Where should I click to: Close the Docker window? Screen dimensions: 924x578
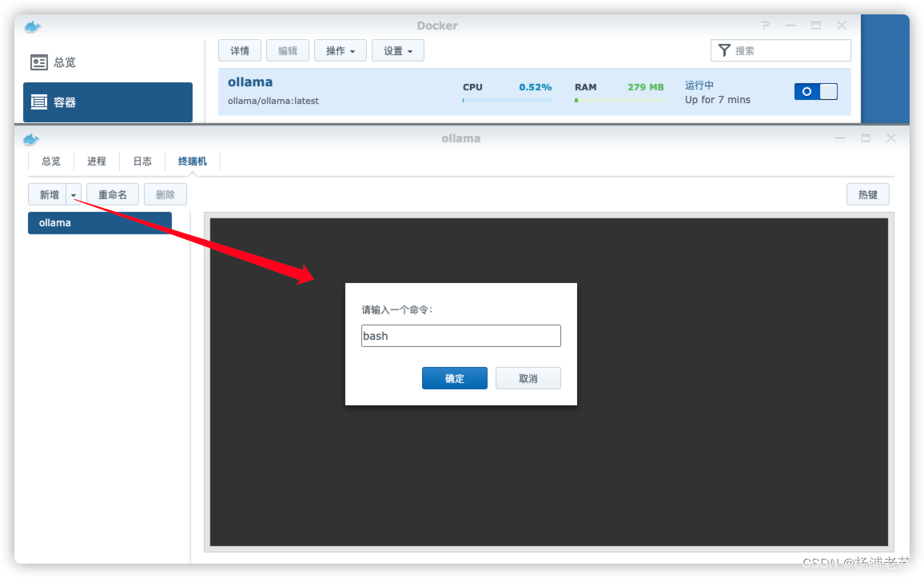click(842, 26)
